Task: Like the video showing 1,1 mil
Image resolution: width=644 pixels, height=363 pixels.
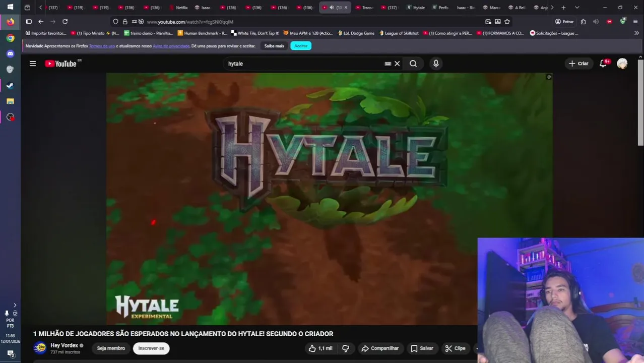Action: pos(320,348)
